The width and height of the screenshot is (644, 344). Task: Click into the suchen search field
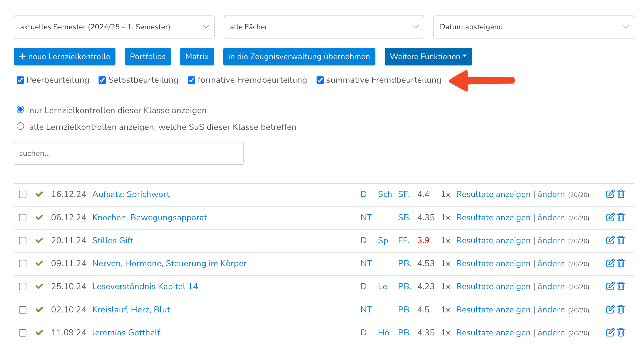pyautogui.click(x=128, y=153)
